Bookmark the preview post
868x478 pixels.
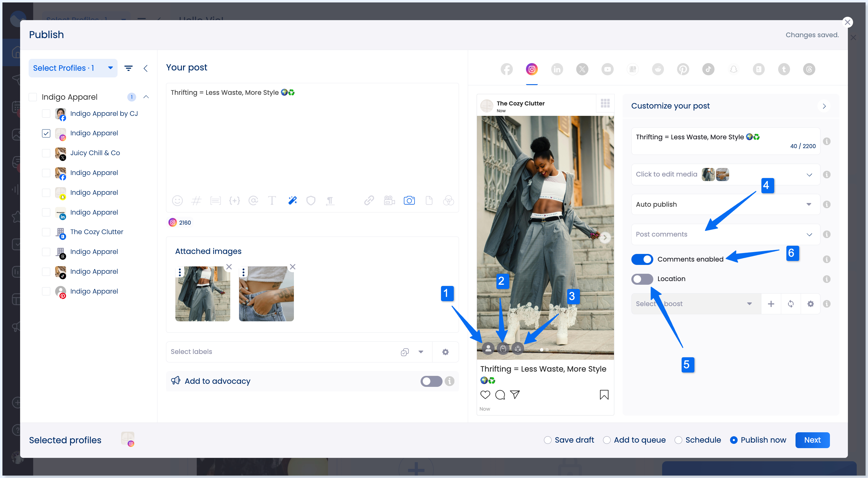coord(604,395)
